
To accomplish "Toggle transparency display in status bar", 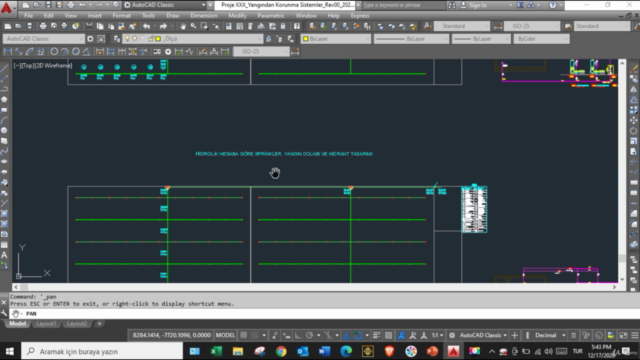I will pyautogui.click(x=389, y=336).
